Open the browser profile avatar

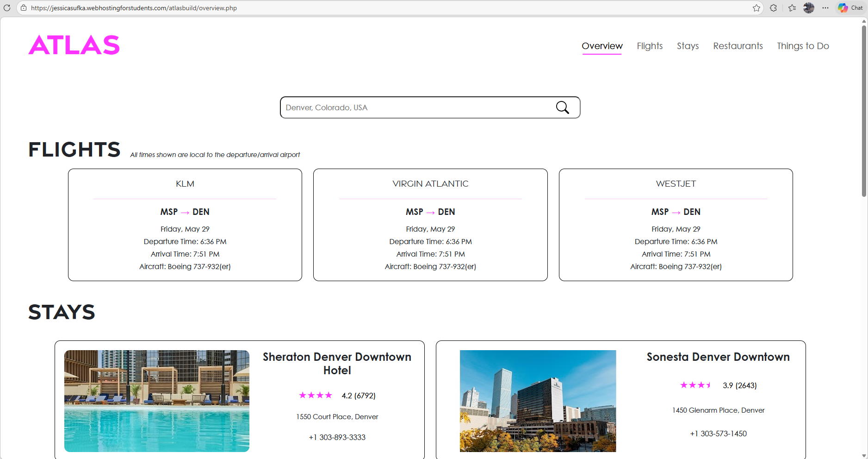pos(809,8)
